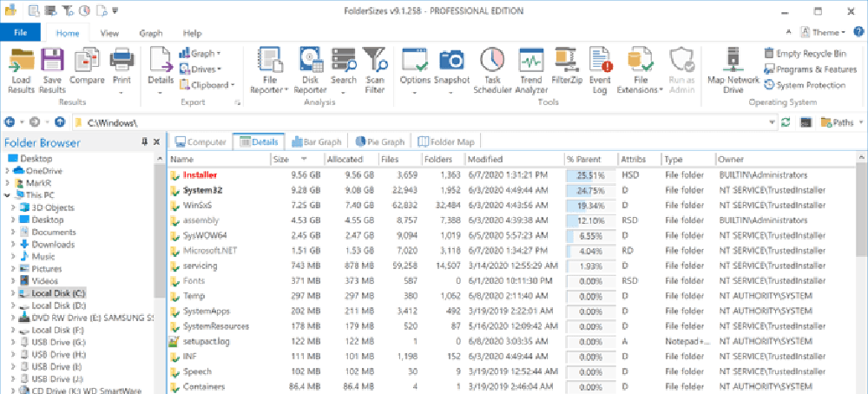Click Empty Recycle Bin
The image size is (868, 394).
(806, 54)
